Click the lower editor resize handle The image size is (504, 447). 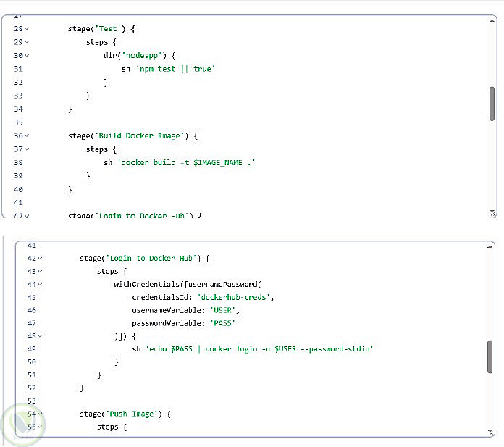(x=490, y=433)
